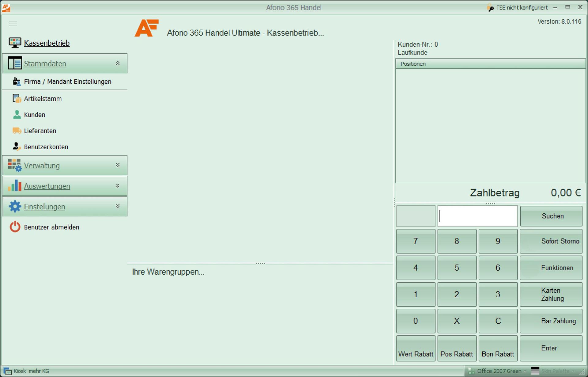Click the TSE nicht konfiguriert key icon

490,7
